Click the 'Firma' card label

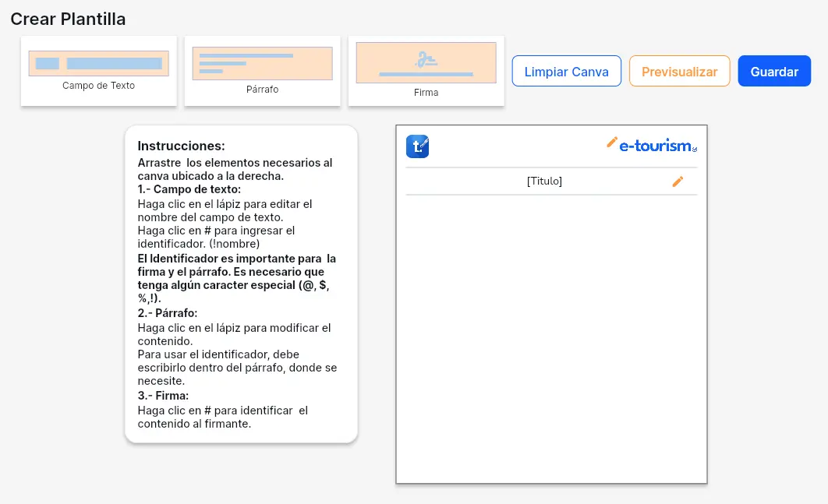click(426, 93)
